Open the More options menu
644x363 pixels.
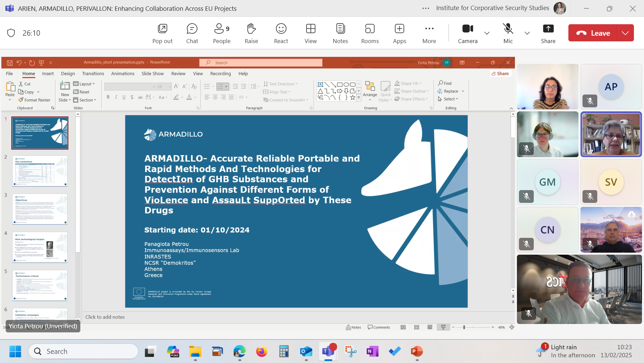tap(429, 33)
